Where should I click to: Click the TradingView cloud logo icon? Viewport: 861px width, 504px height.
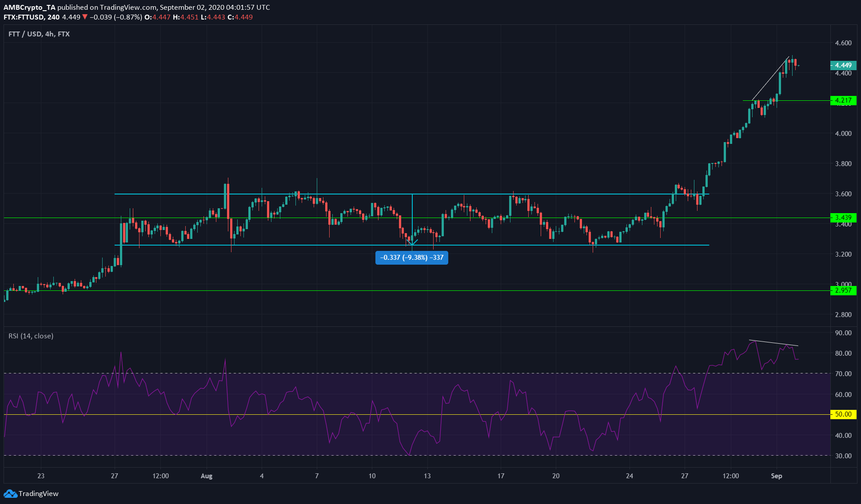tap(10, 494)
